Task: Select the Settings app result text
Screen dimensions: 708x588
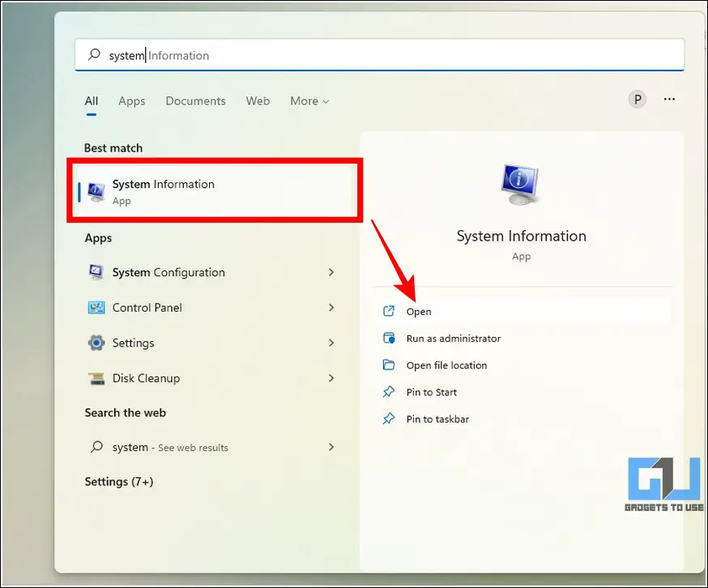Action: coord(133,343)
